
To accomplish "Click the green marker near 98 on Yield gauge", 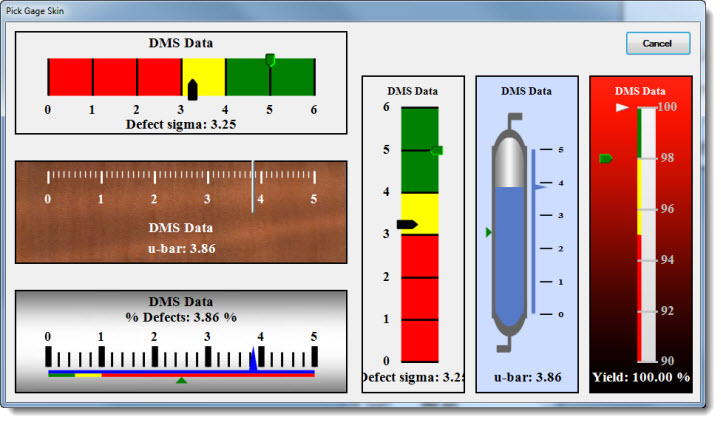I will pyautogui.click(x=605, y=158).
